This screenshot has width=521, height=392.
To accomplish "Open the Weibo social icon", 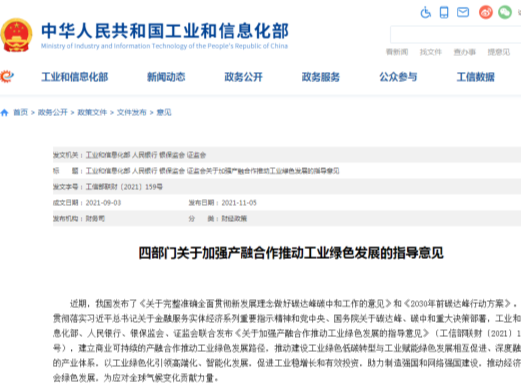I will (x=486, y=13).
